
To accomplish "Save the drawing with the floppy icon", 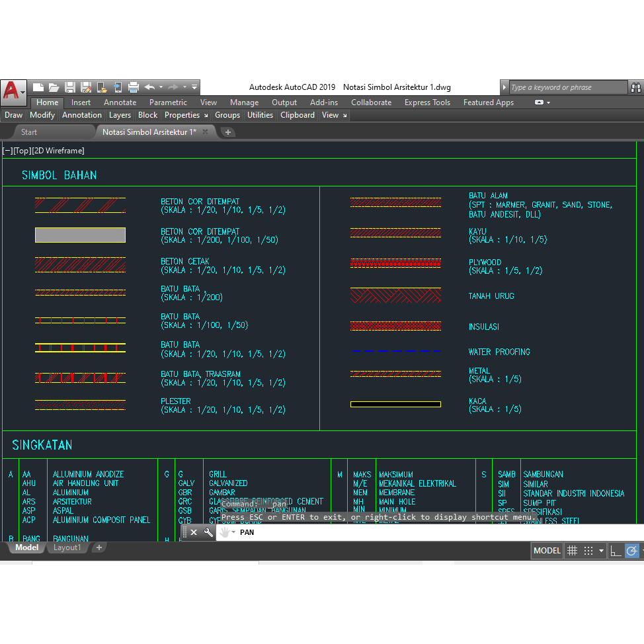I will (x=70, y=87).
